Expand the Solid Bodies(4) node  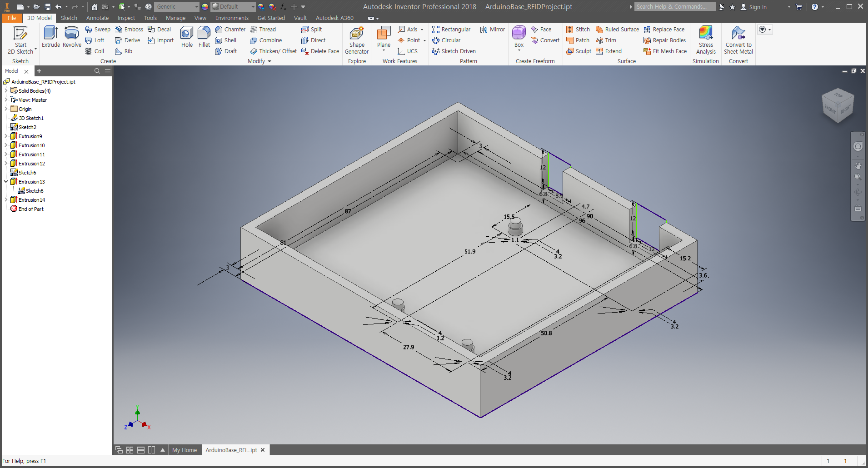(6, 91)
